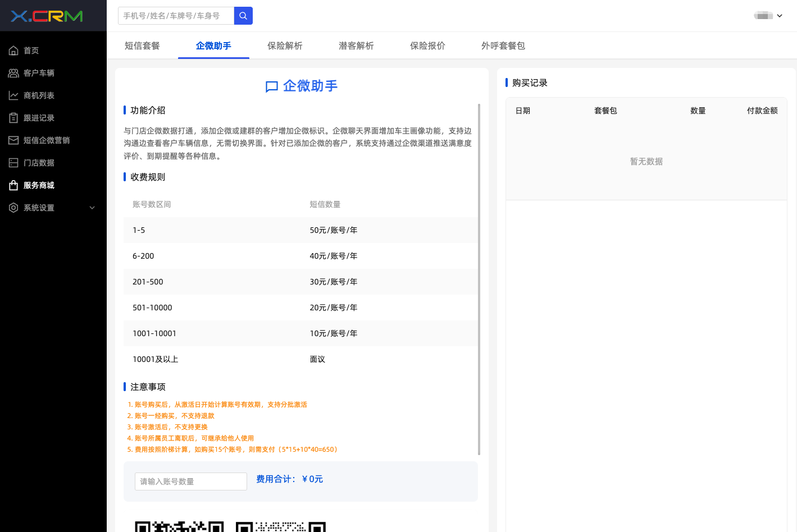Click the account quantity input field
The width and height of the screenshot is (797, 532).
[x=191, y=481]
